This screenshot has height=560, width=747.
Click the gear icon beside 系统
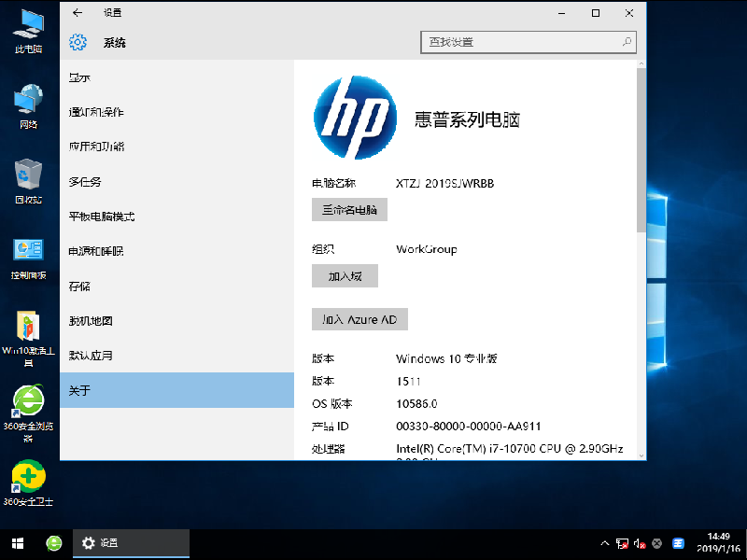pos(78,42)
